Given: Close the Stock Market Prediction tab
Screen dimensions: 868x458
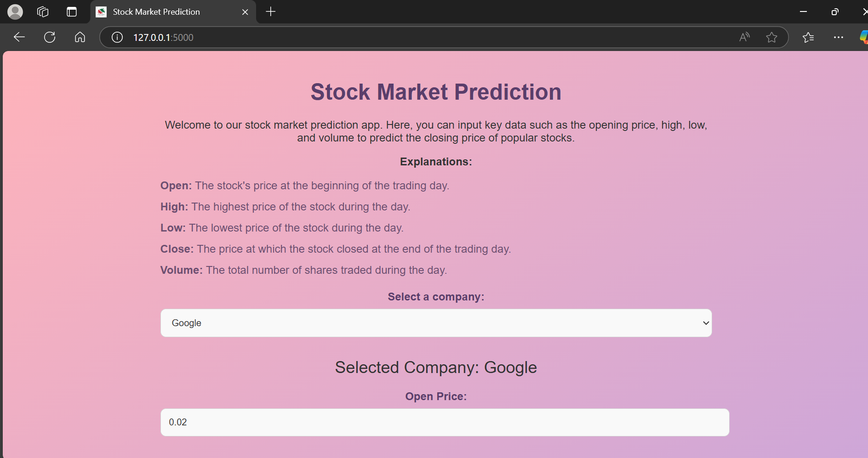Looking at the screenshot, I should point(245,12).
